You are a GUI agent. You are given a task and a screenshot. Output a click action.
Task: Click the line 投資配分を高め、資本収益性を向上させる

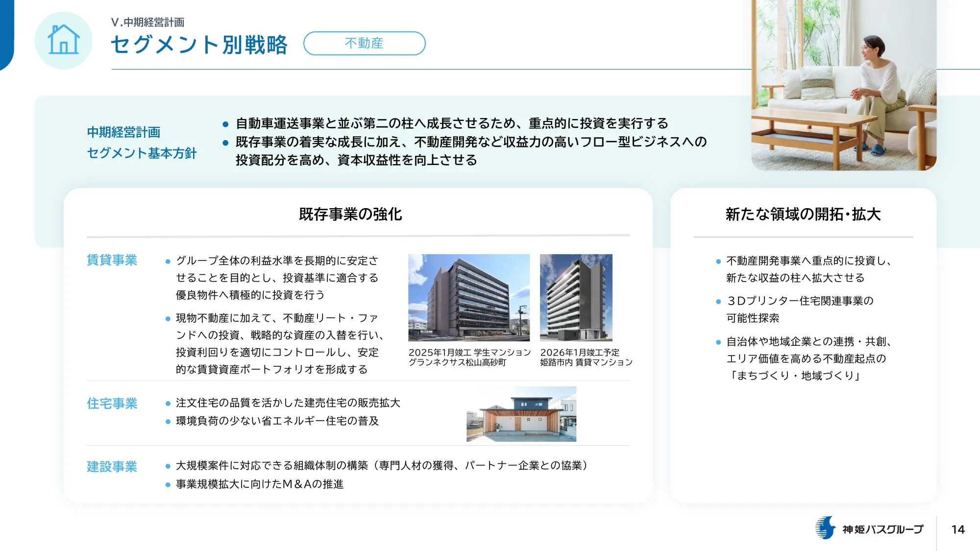coord(356,160)
